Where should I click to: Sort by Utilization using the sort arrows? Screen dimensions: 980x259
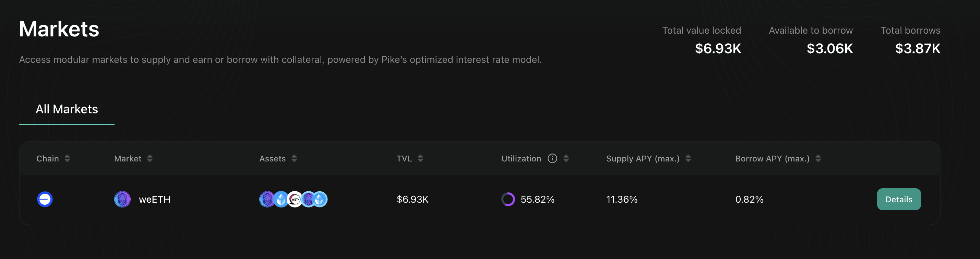click(x=566, y=158)
